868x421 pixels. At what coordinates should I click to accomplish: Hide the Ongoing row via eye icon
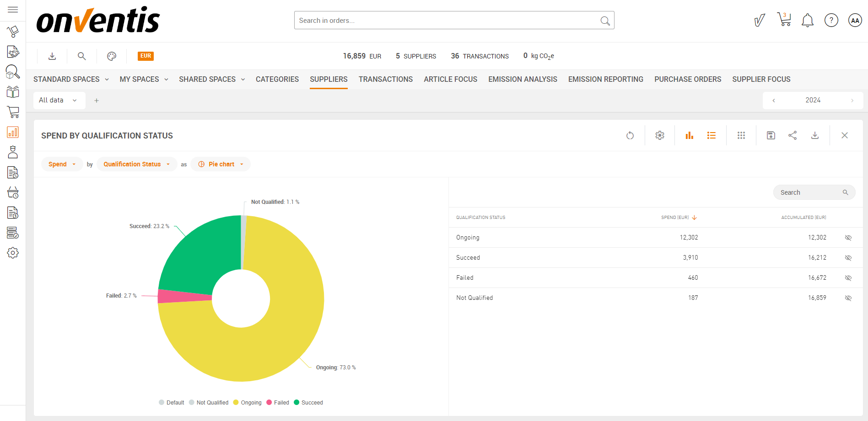click(x=848, y=238)
